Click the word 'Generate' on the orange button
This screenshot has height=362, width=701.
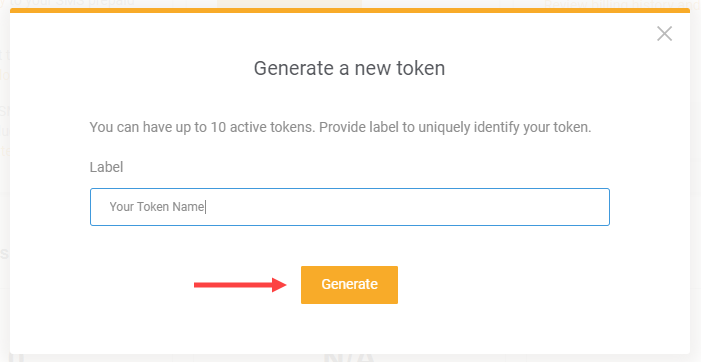point(349,284)
